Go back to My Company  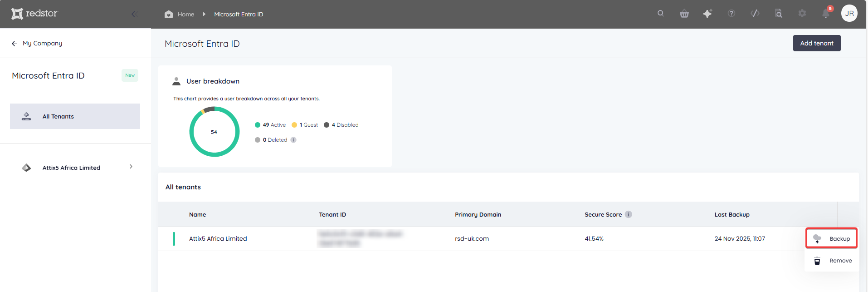point(42,44)
